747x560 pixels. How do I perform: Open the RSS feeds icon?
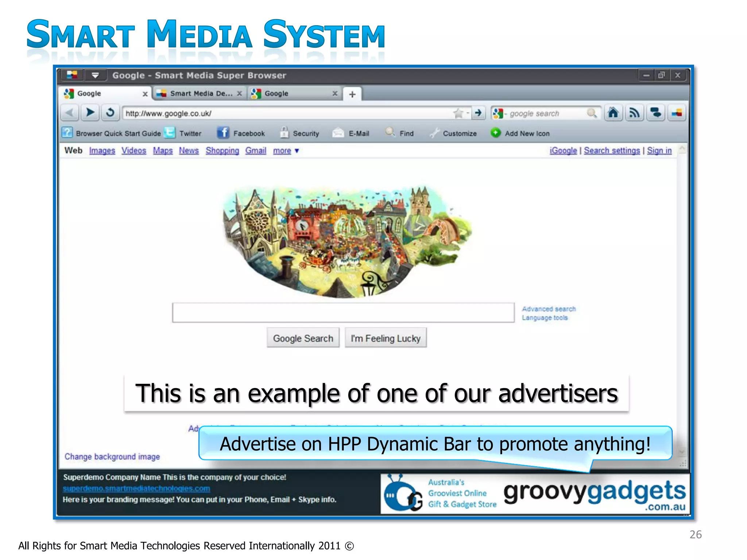635,113
